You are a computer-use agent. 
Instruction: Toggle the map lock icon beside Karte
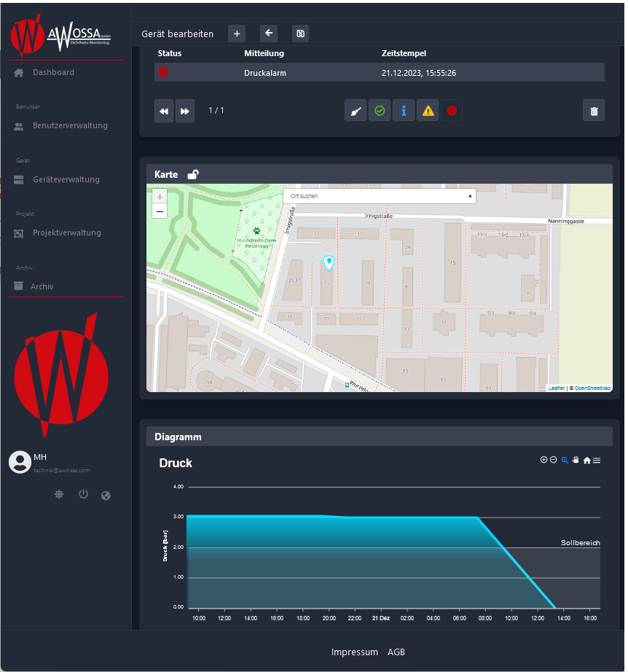click(x=193, y=174)
